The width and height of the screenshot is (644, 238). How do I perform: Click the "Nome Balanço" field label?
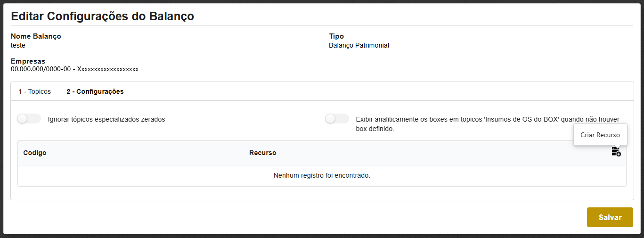tap(36, 36)
